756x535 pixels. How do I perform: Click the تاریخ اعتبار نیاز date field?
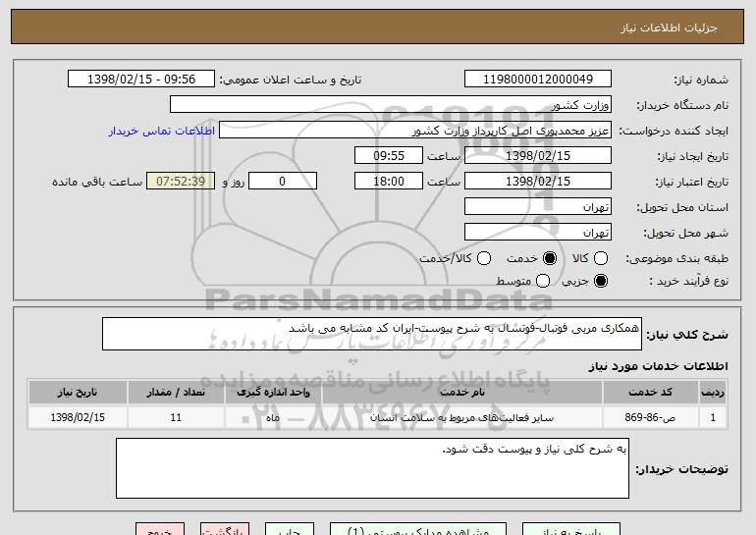click(538, 182)
